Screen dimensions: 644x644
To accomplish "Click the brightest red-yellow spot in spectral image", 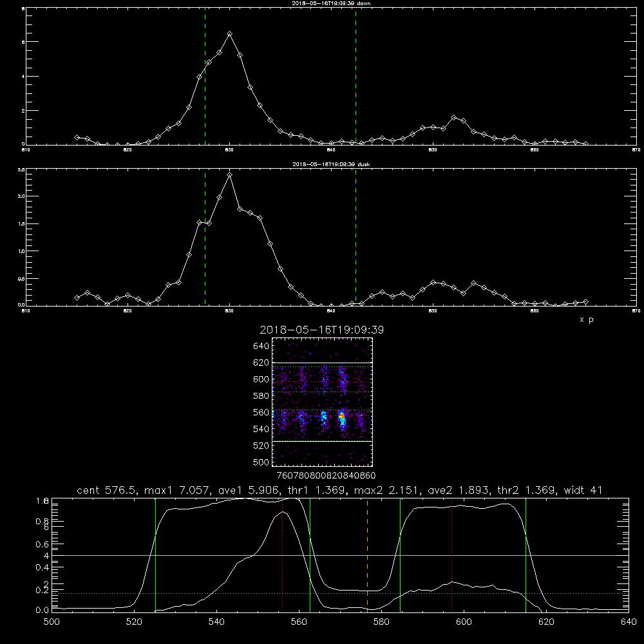I will (341, 417).
